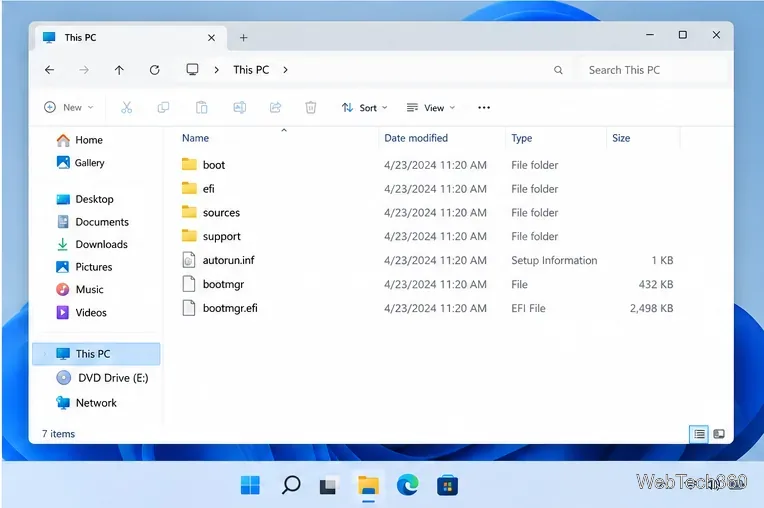This screenshot has width=764, height=508.
Task: Open the Sort dropdown menu
Action: pos(364,108)
